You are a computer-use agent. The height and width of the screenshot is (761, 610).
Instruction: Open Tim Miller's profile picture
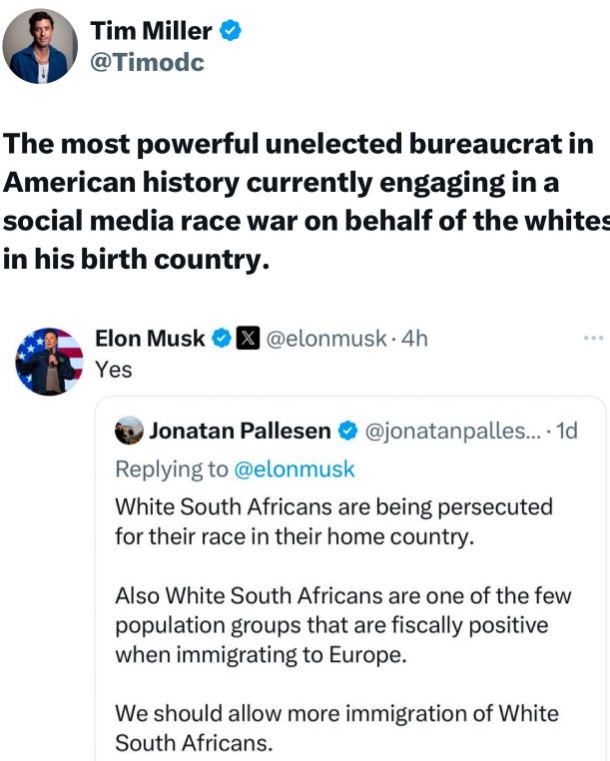(x=40, y=46)
